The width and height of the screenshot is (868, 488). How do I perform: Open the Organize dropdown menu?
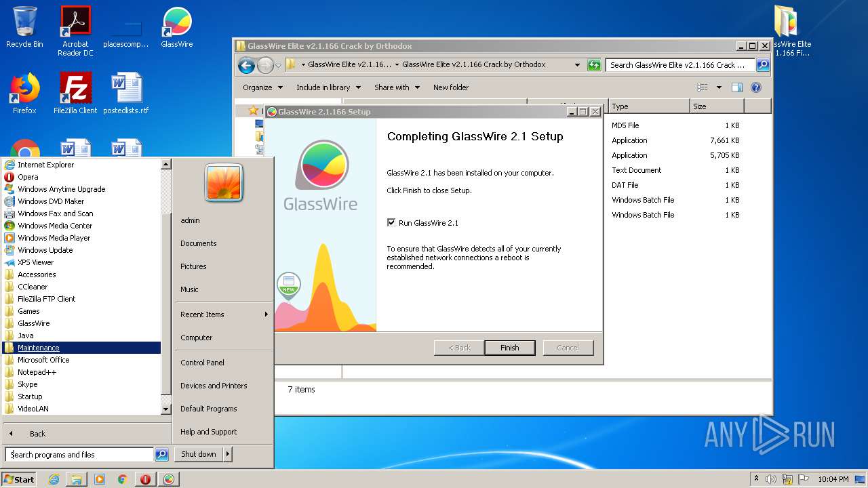pos(262,87)
